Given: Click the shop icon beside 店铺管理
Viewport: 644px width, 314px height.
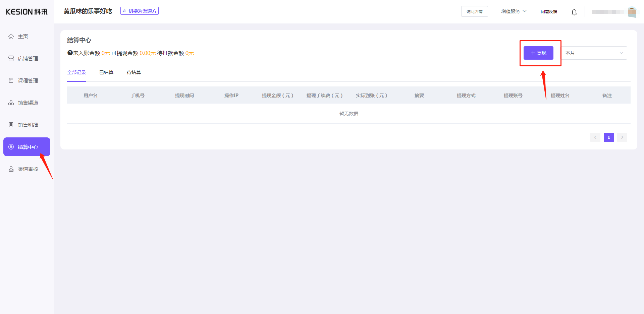Looking at the screenshot, I should (x=11, y=58).
